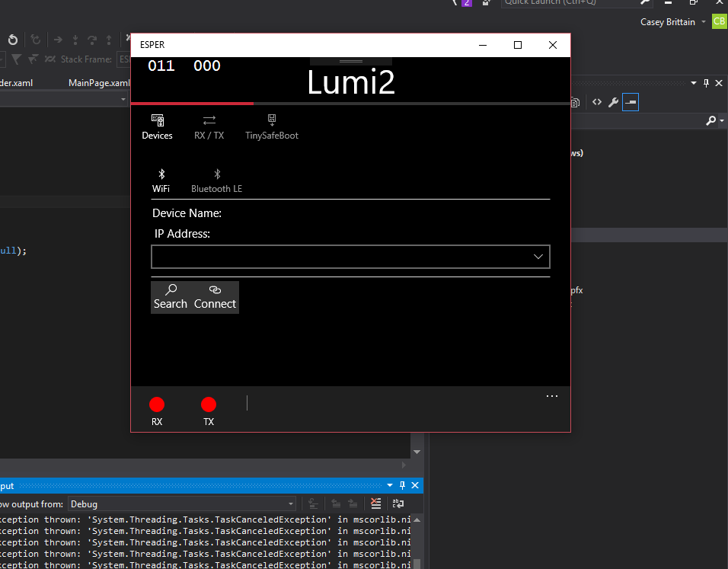Click the red RX indicator

click(157, 405)
